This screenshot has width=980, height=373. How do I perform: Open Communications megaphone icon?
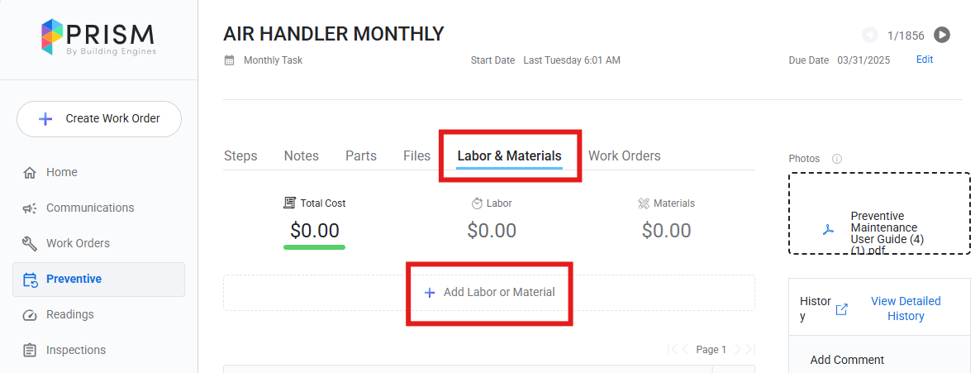click(30, 208)
